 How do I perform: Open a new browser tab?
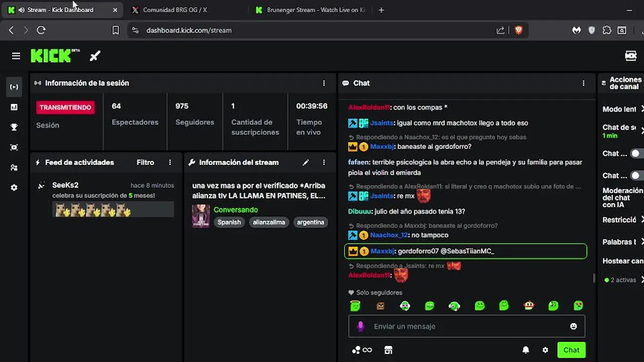(x=381, y=10)
